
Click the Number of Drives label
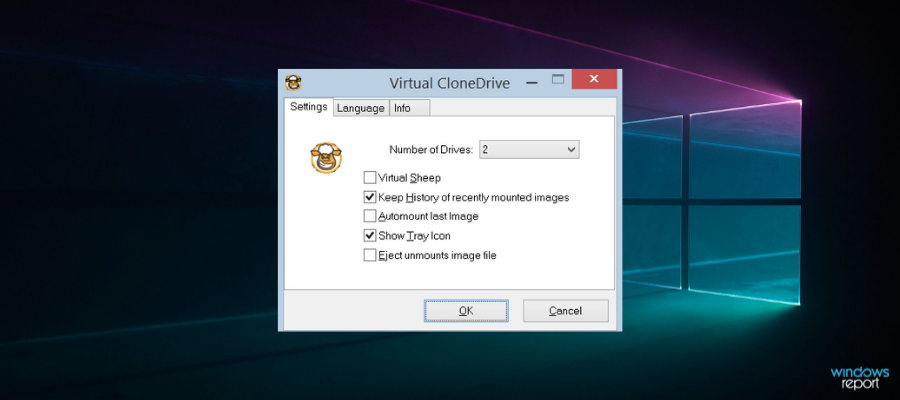(x=431, y=150)
